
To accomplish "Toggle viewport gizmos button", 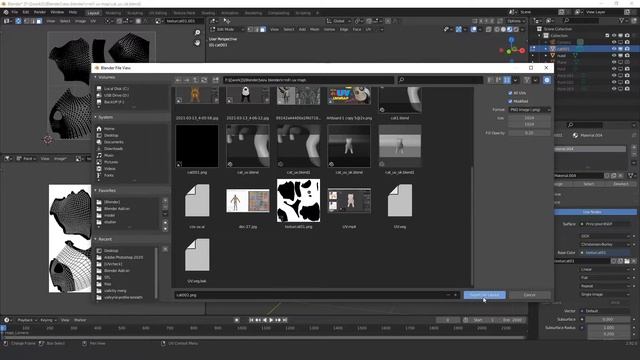I will 459,29.
